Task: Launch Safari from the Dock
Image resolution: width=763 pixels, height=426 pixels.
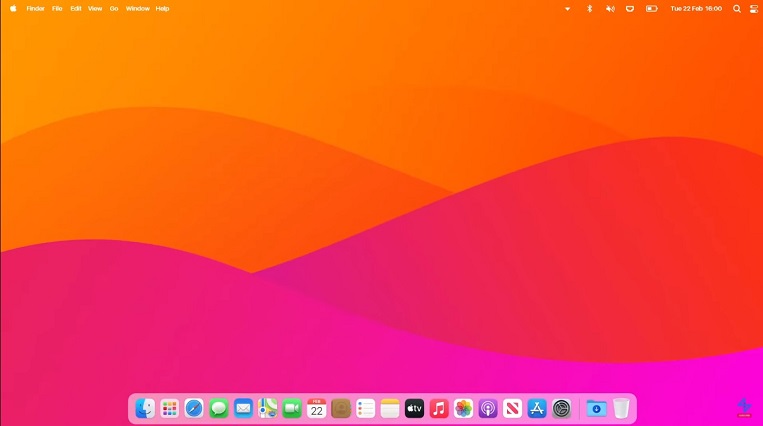Action: [194, 408]
